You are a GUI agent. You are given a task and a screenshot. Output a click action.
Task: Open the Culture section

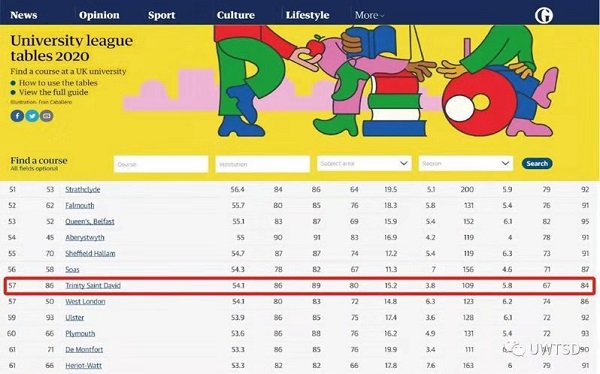pyautogui.click(x=236, y=15)
